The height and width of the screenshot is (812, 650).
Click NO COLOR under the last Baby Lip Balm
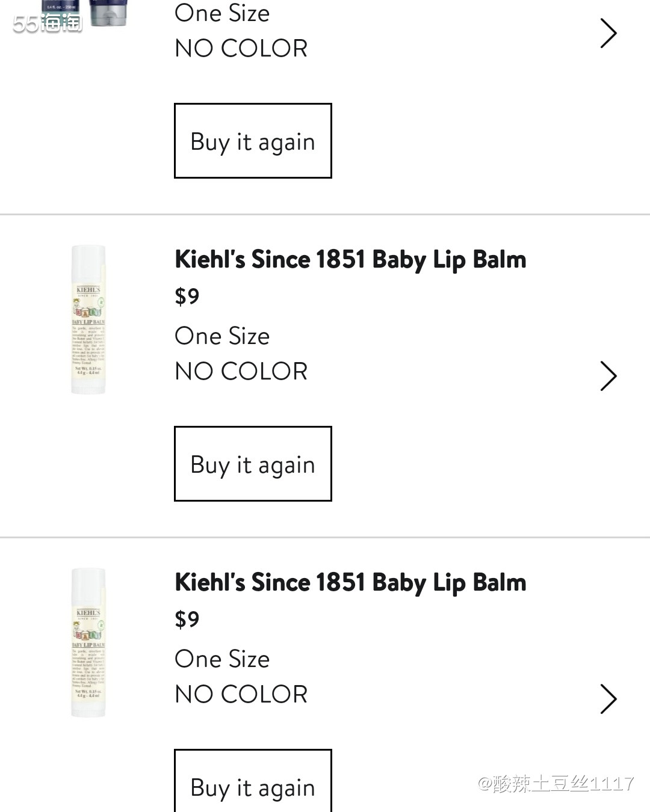pyautogui.click(x=241, y=694)
